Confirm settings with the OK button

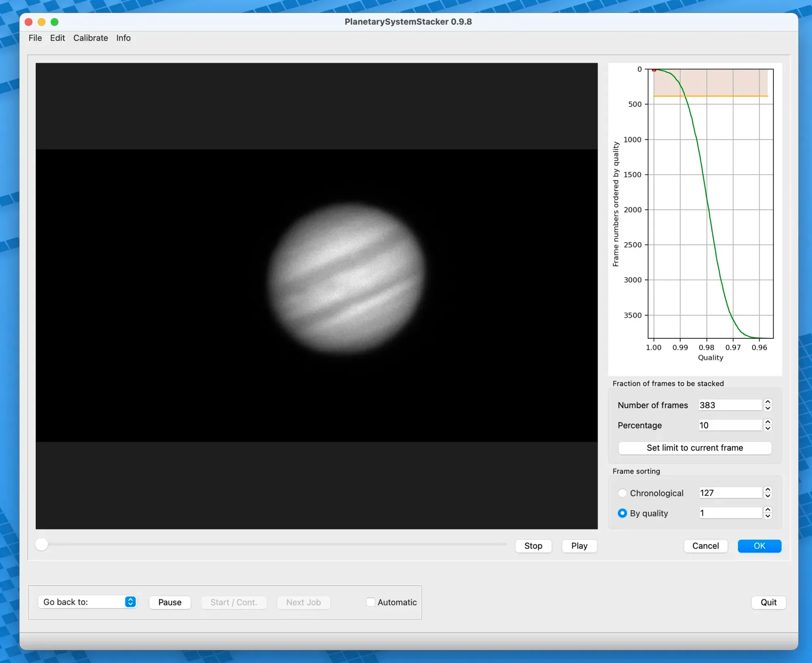coord(759,546)
